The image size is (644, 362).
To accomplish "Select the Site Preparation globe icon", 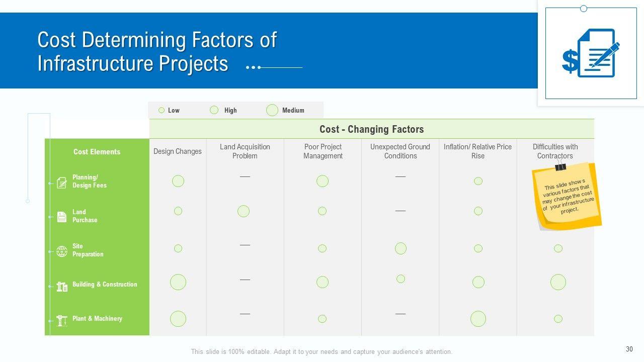I will click(62, 251).
